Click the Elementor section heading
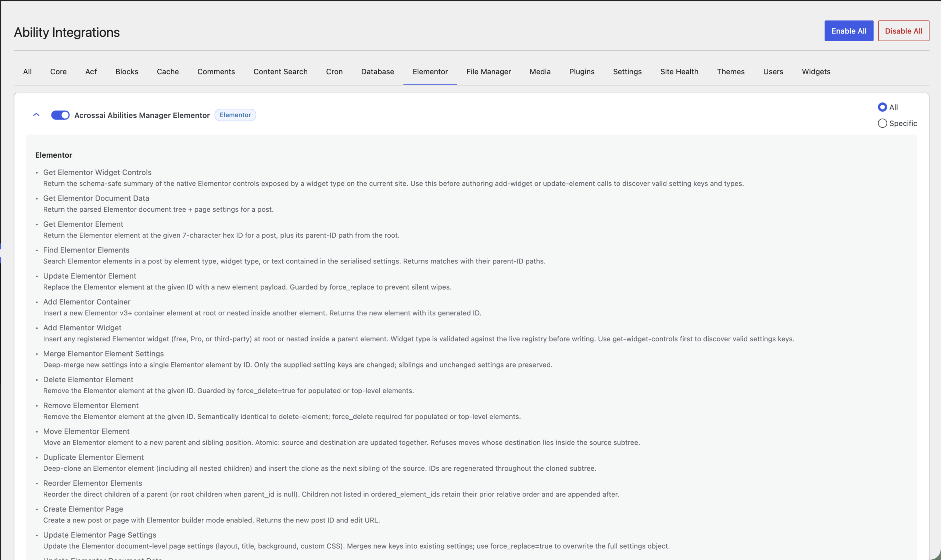The image size is (941, 560). click(x=54, y=155)
